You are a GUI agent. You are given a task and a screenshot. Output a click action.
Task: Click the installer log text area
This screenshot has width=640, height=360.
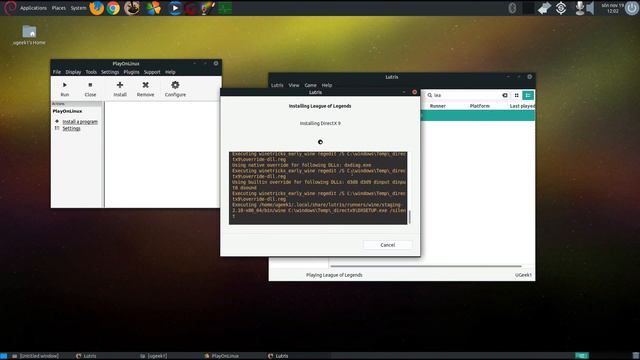pyautogui.click(x=318, y=188)
